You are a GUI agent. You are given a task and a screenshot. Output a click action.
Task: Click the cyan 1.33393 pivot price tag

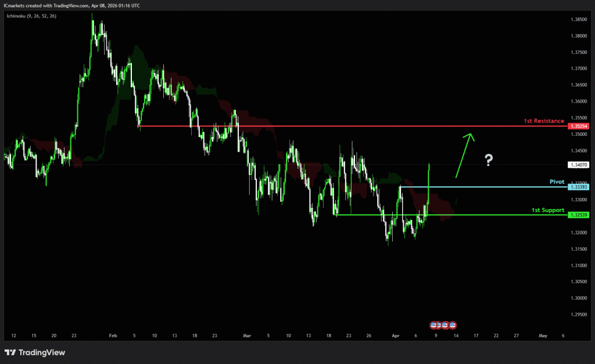pos(579,187)
